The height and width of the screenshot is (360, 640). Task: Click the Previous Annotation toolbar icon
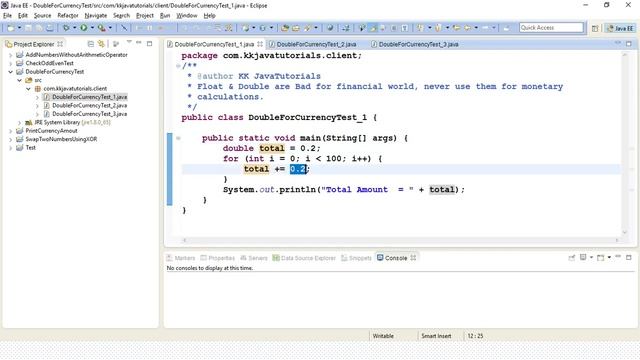click(x=438, y=28)
